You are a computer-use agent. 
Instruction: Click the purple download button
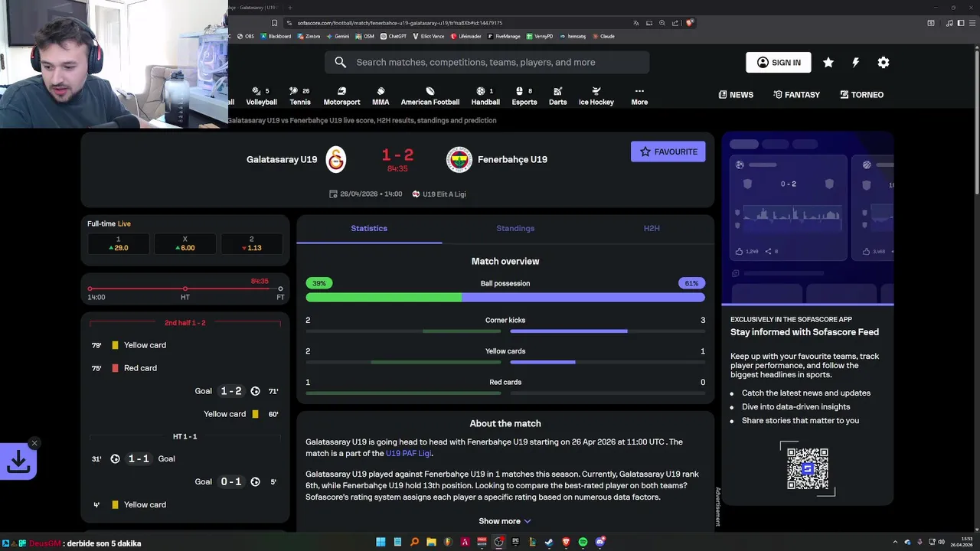click(18, 461)
